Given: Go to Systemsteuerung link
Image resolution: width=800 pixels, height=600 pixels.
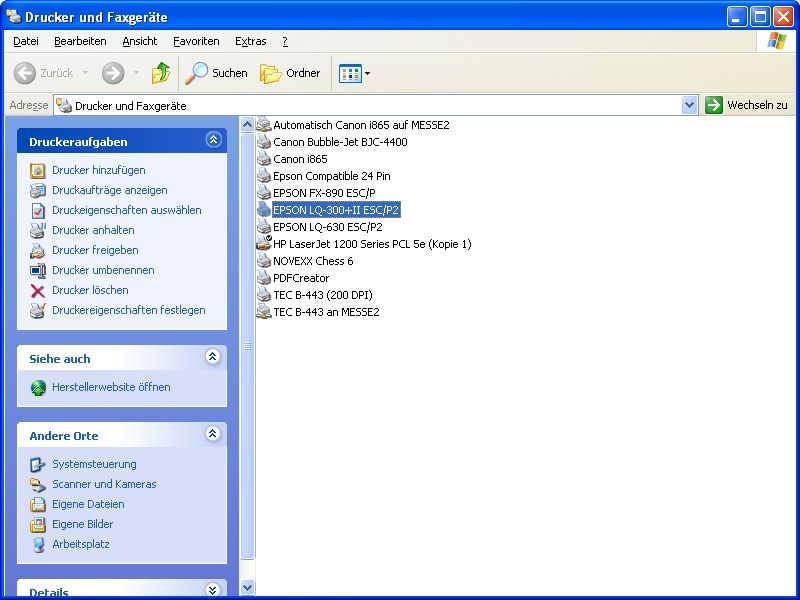Looking at the screenshot, I should coord(94,464).
